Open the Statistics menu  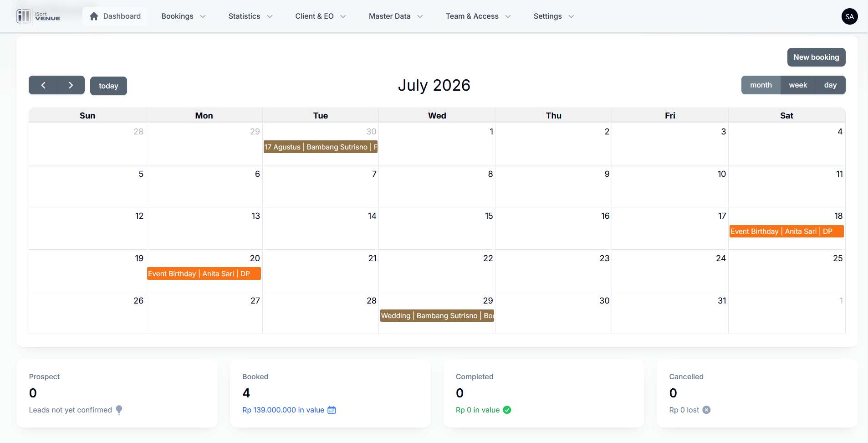point(250,16)
